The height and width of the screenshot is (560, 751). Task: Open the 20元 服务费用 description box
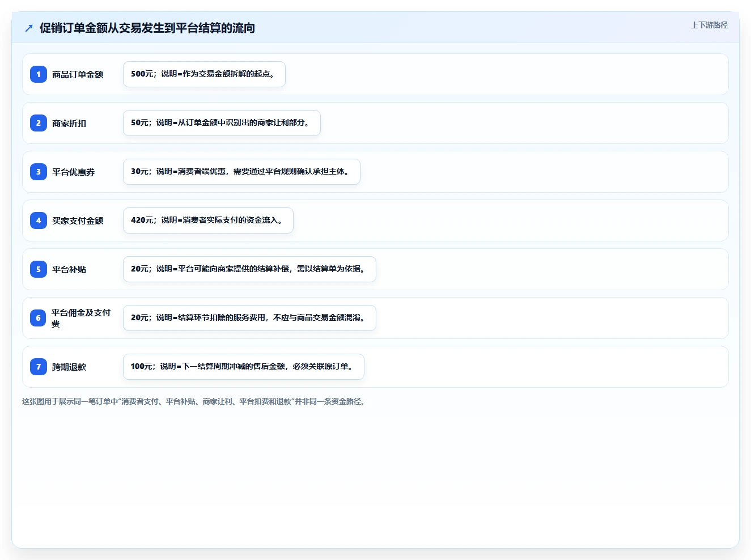point(249,318)
